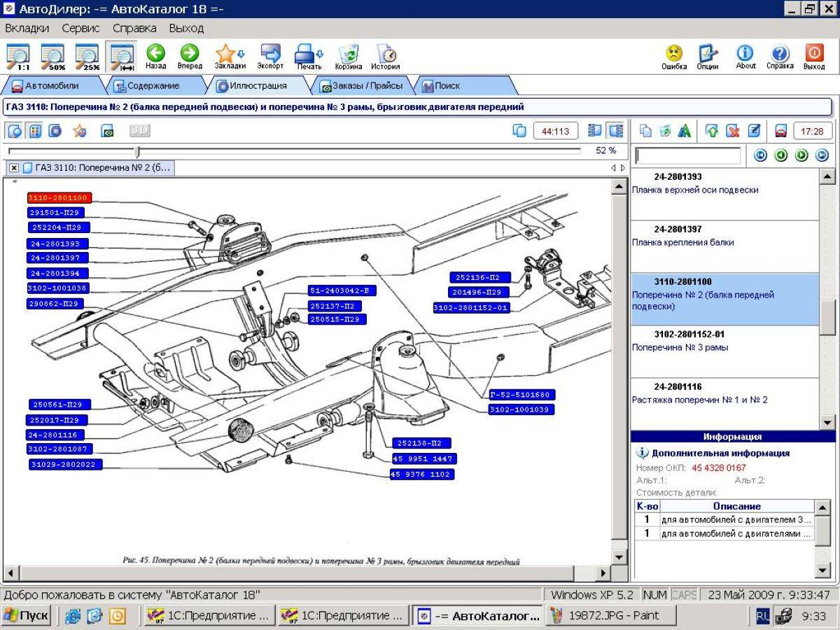This screenshot has width=840, height=630.
Task: Open the About info icon
Action: coord(745,57)
